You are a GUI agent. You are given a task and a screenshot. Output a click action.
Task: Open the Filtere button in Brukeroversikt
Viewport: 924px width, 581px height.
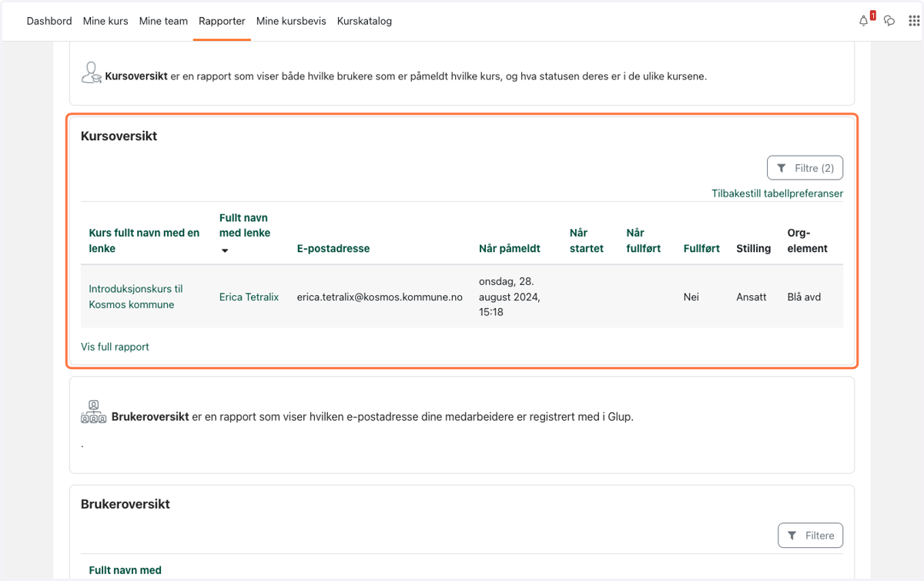[811, 536]
